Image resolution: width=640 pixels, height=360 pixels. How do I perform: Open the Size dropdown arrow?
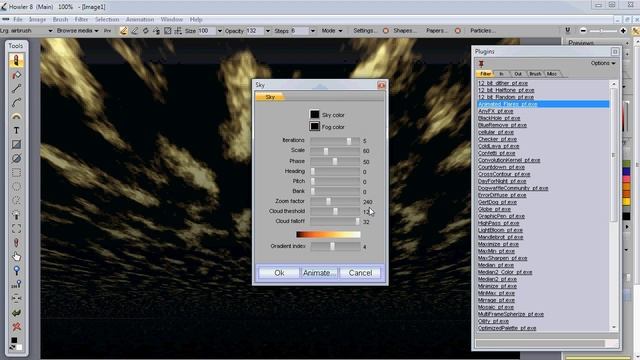220,31
